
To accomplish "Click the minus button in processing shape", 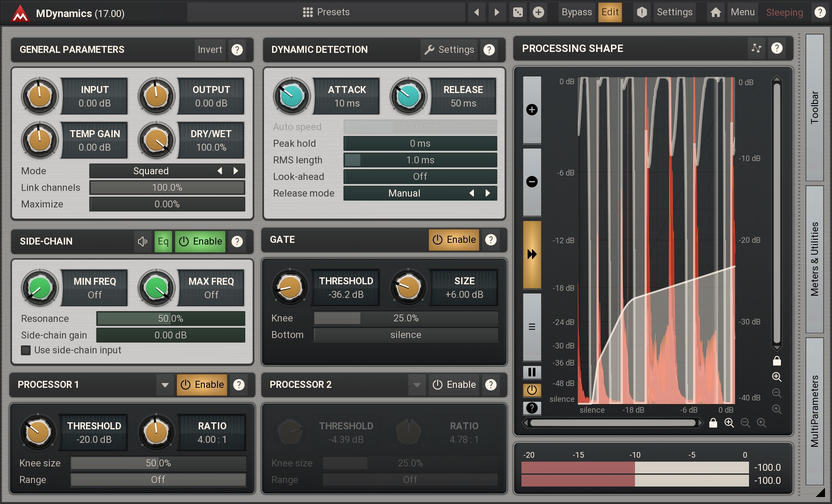I will coord(532,182).
